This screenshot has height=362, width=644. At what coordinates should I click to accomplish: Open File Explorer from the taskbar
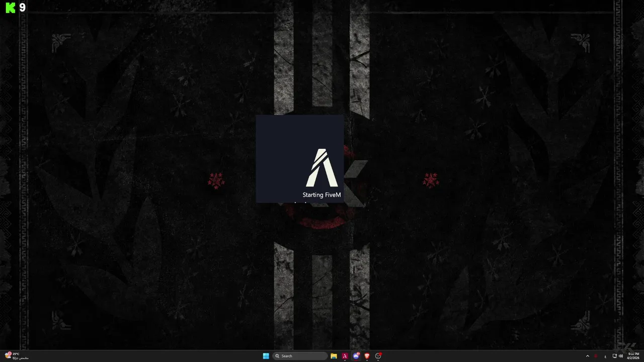(x=334, y=356)
